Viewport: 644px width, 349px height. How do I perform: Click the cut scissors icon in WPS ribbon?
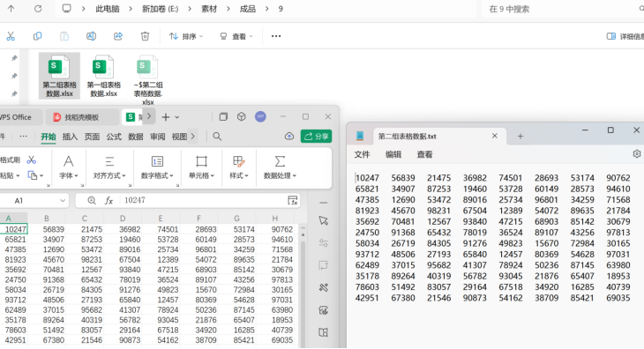click(x=31, y=160)
